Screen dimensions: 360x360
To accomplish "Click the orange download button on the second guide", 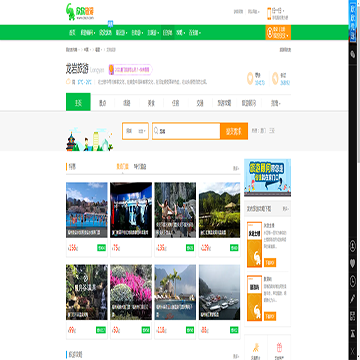I will click(x=270, y=316).
